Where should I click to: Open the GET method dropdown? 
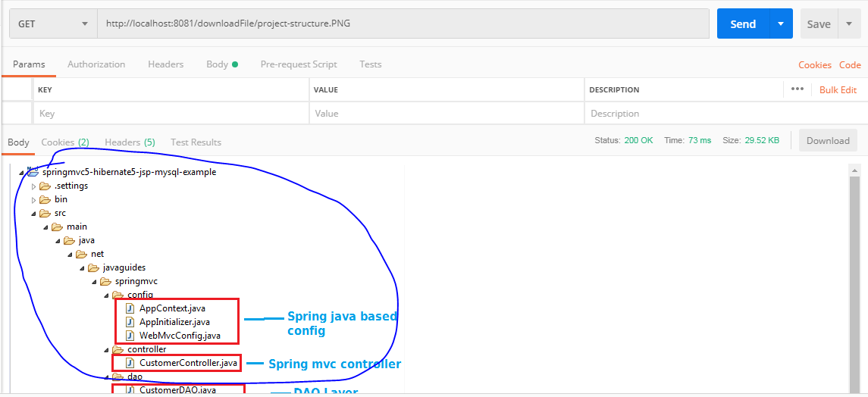[53, 23]
